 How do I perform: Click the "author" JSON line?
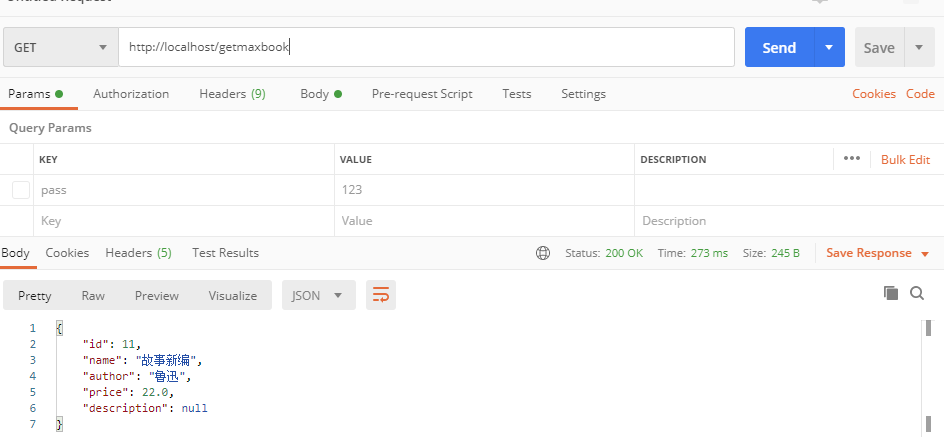click(x=137, y=376)
